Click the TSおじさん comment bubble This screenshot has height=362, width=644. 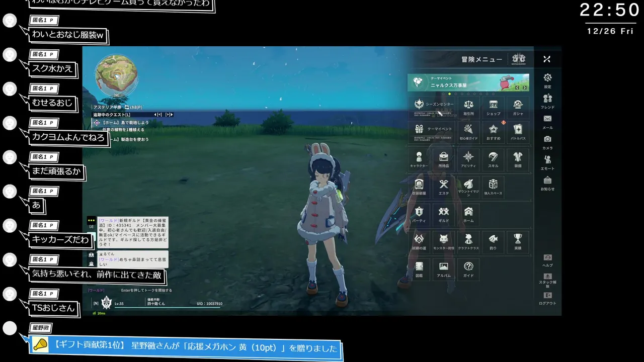click(54, 308)
